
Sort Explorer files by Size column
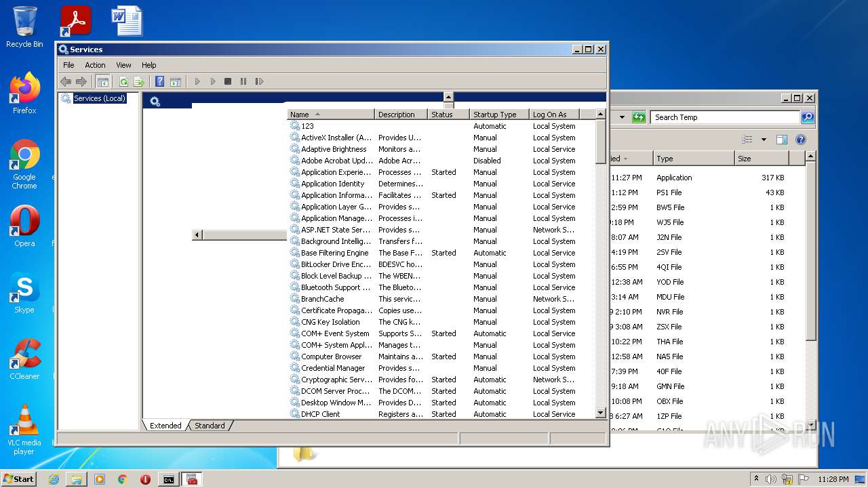[x=762, y=159]
